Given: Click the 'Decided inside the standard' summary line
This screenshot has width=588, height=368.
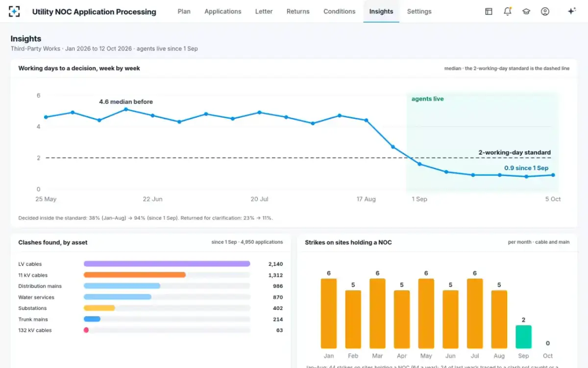Looking at the screenshot, I should coord(146,218).
